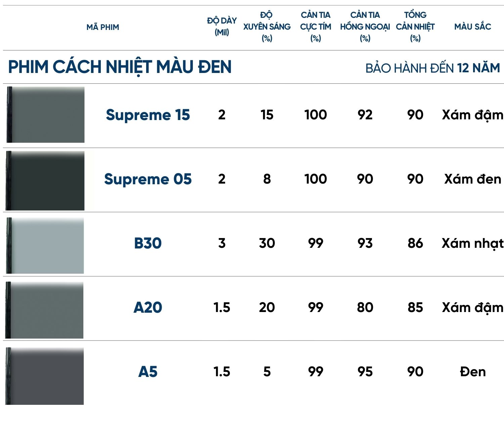Click the Xám nhạt color label
Viewport: 504px width, 426px height.
[x=473, y=243]
